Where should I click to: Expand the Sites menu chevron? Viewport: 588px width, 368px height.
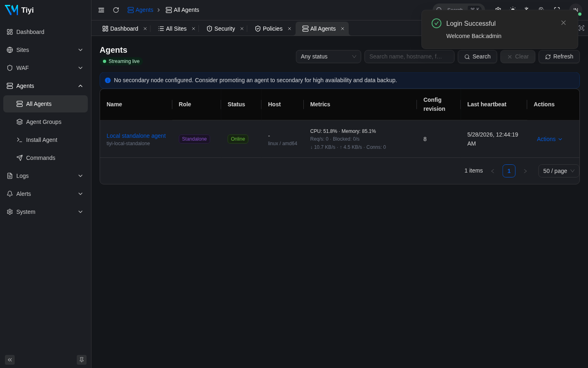[x=80, y=50]
